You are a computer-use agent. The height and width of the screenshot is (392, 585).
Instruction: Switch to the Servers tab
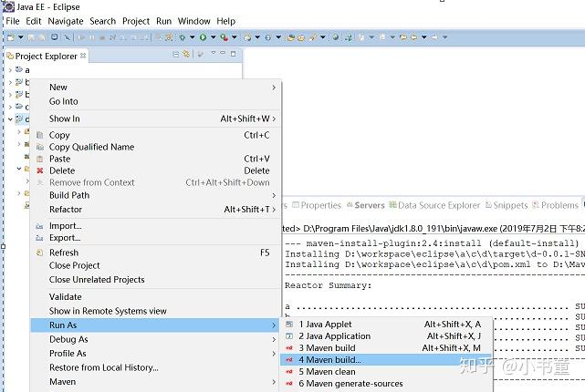(x=366, y=205)
